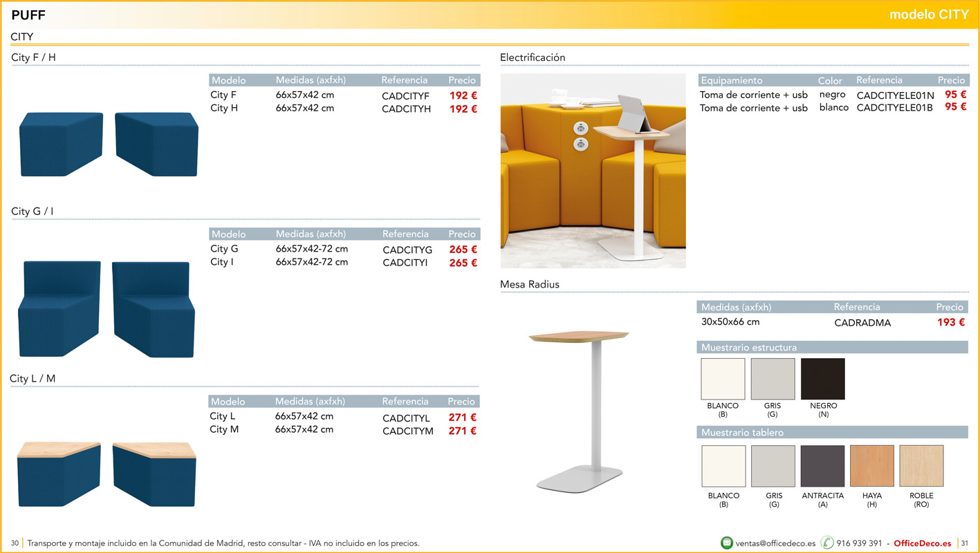
Task: Click the City F row price 192 €
Action: coord(463,95)
